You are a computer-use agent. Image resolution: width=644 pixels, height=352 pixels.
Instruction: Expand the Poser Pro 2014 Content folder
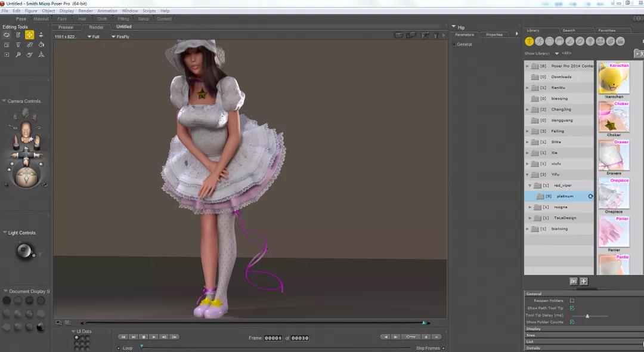point(527,66)
